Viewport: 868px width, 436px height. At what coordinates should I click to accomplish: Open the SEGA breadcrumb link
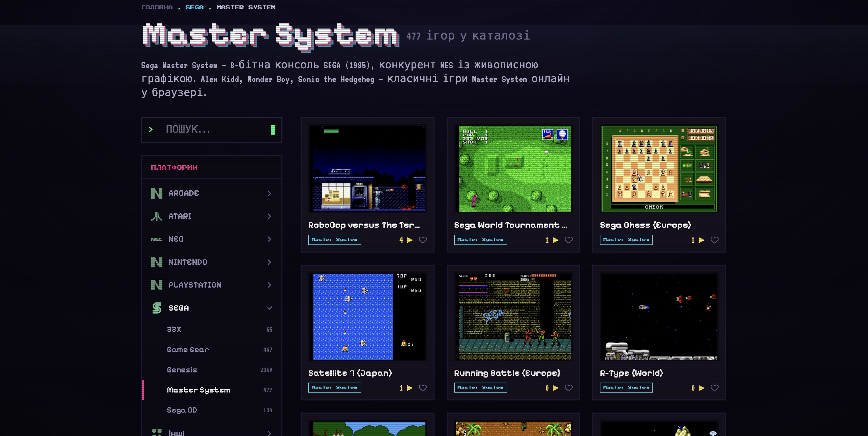(x=194, y=7)
